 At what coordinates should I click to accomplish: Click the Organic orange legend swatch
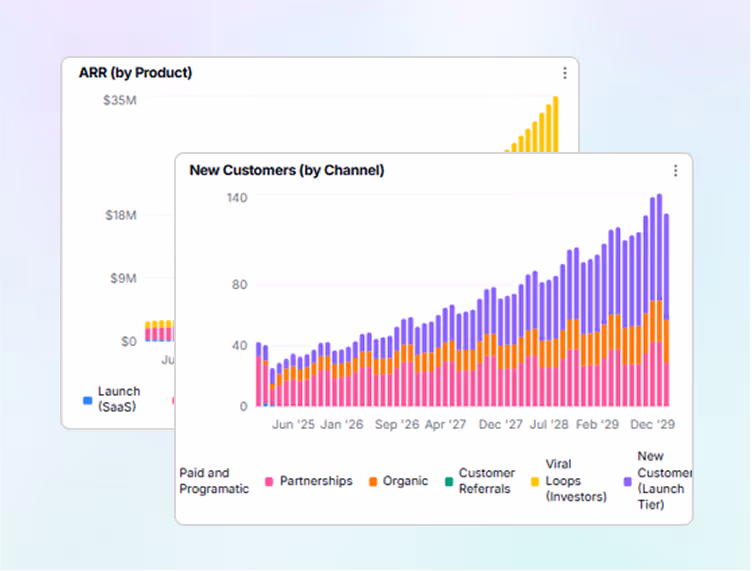373,482
